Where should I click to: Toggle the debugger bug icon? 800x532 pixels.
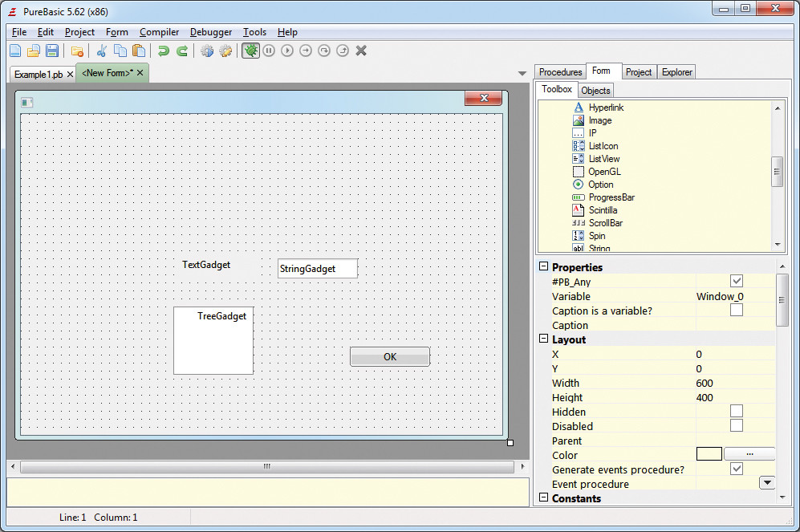click(250, 51)
